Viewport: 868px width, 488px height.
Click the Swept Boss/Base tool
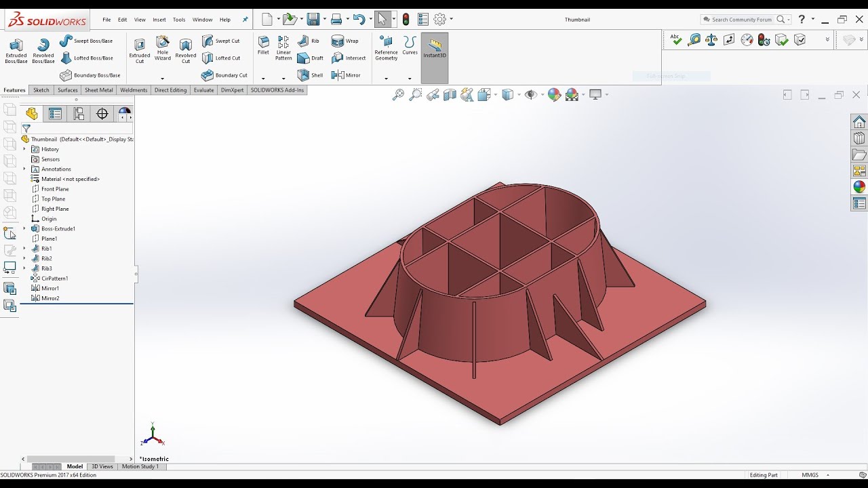[x=86, y=41]
